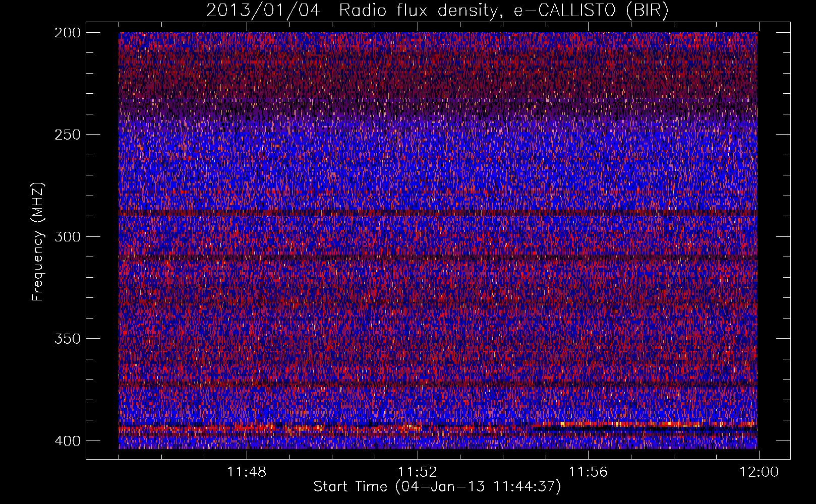Select the 'Frequency (MHZ)' y-axis label
This screenshot has height=504, width=816.
click(x=38, y=241)
